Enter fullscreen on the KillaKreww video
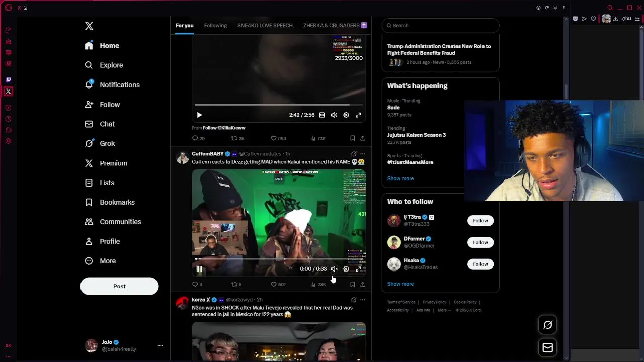Image resolution: width=644 pixels, height=362 pixels. pyautogui.click(x=358, y=115)
